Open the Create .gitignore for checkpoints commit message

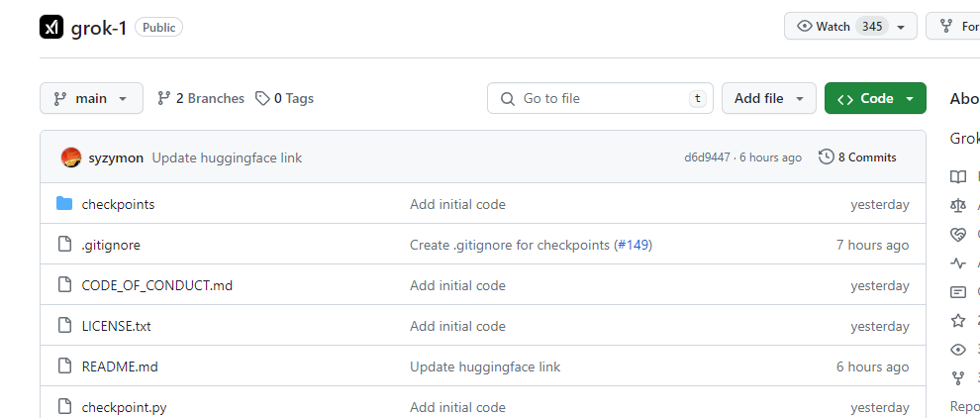(510, 246)
